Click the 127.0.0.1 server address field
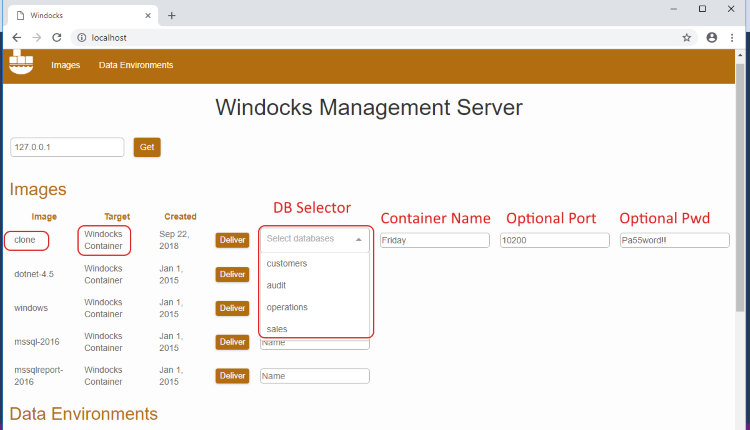The width and height of the screenshot is (750, 430). pos(67,147)
